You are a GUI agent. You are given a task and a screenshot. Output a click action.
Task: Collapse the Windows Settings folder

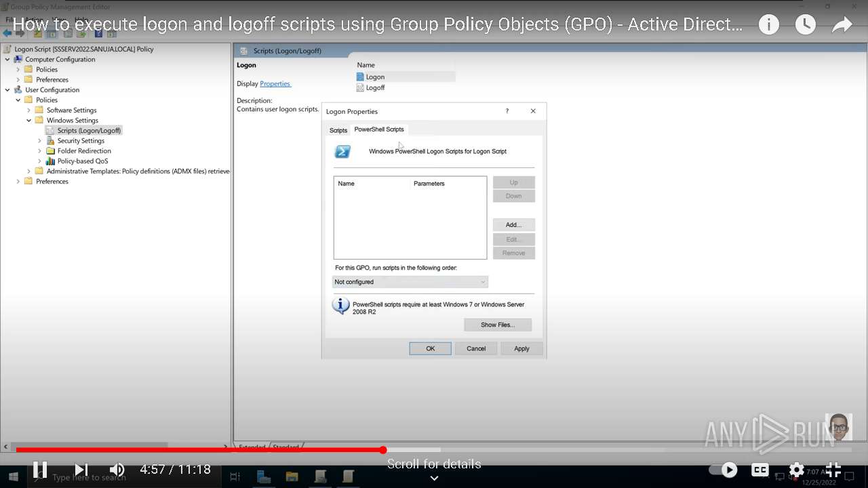point(29,120)
